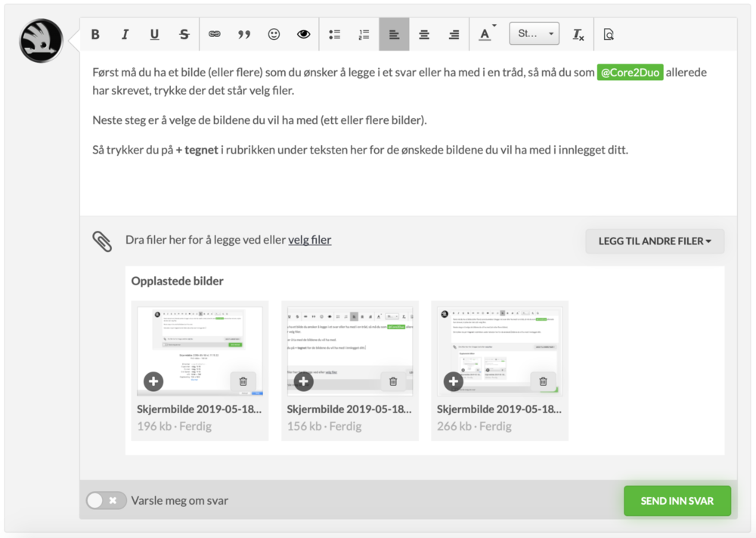
Task: Insert a numbered list
Action: [x=364, y=35]
